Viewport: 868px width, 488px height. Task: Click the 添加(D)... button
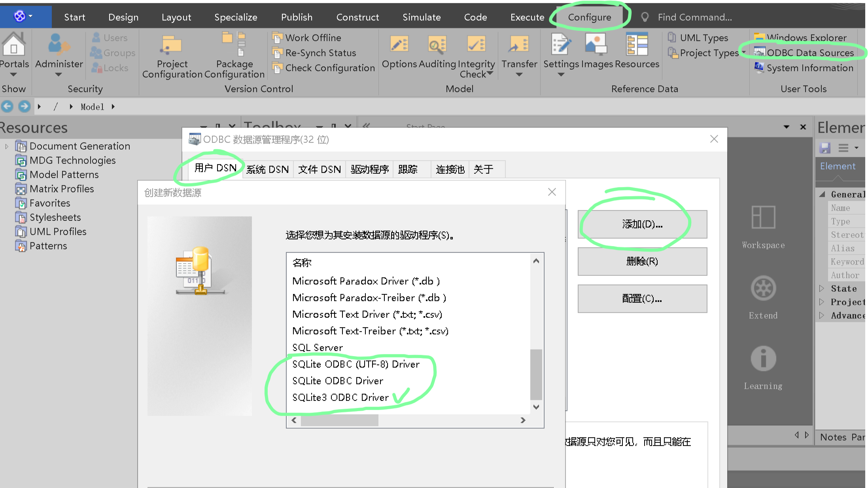(x=642, y=224)
